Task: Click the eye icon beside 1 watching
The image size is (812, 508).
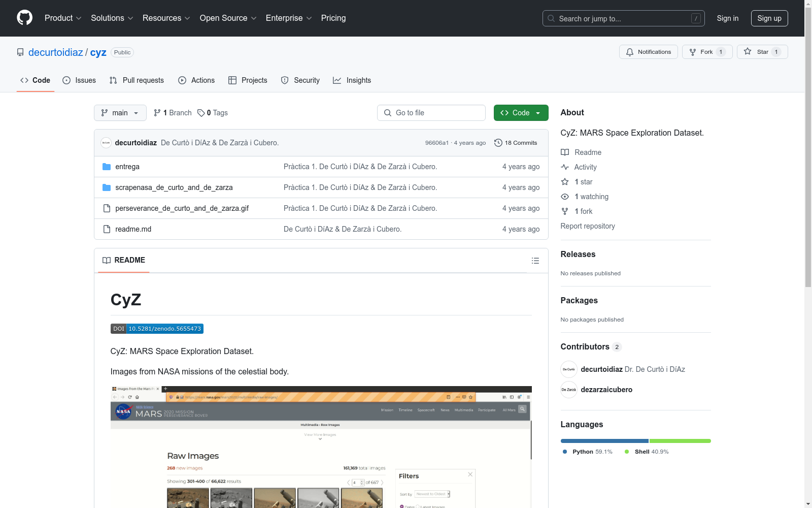Action: [565, 197]
